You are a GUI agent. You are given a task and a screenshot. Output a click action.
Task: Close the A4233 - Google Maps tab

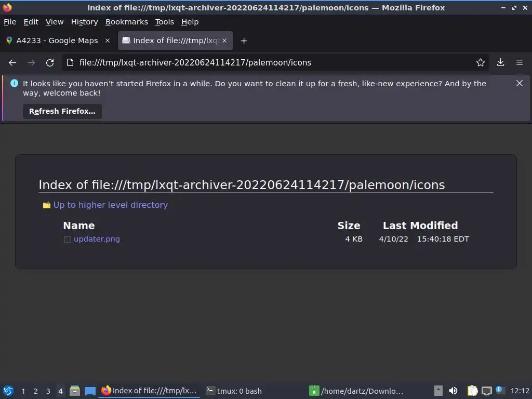point(108,41)
